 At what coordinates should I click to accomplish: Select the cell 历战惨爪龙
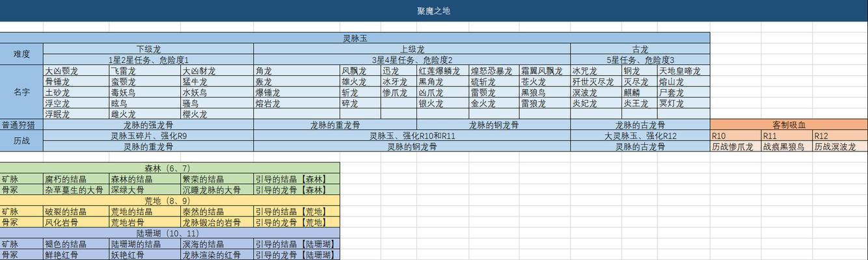[x=736, y=146]
